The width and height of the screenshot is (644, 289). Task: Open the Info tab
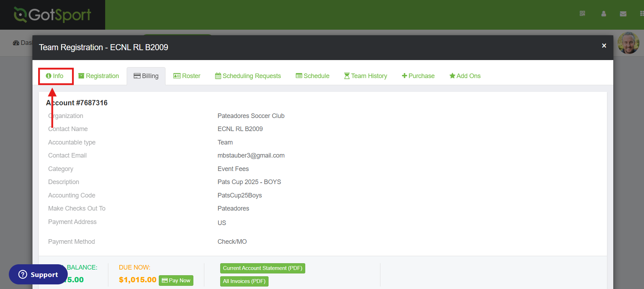pos(55,76)
